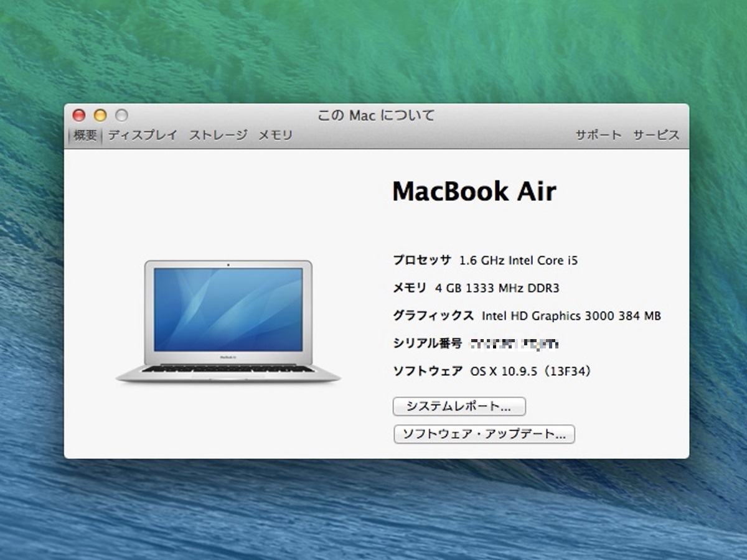Open the サポート section

click(598, 135)
